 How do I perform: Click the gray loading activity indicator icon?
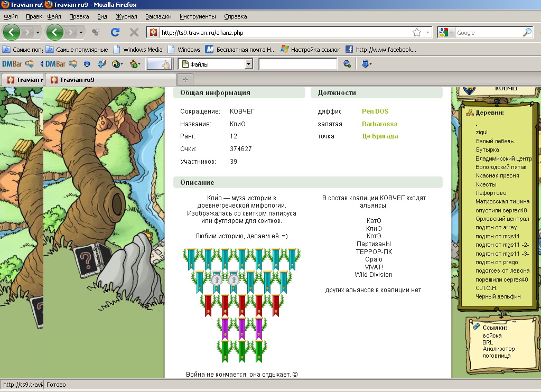(96, 32)
